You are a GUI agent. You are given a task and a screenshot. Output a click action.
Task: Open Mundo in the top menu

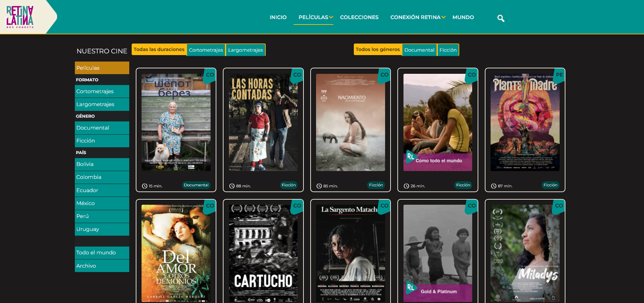[x=463, y=17]
